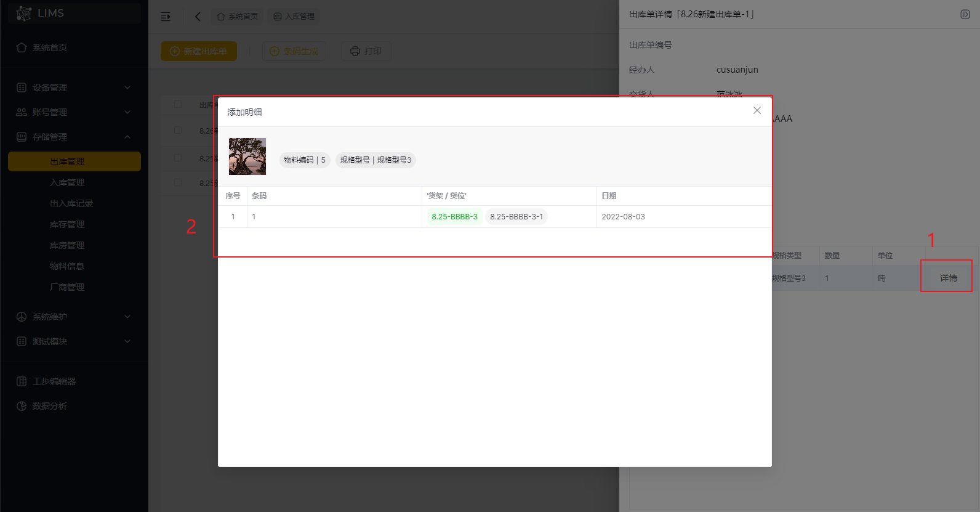Toggle select-all checkbox in table header
This screenshot has height=512, width=980.
click(178, 105)
